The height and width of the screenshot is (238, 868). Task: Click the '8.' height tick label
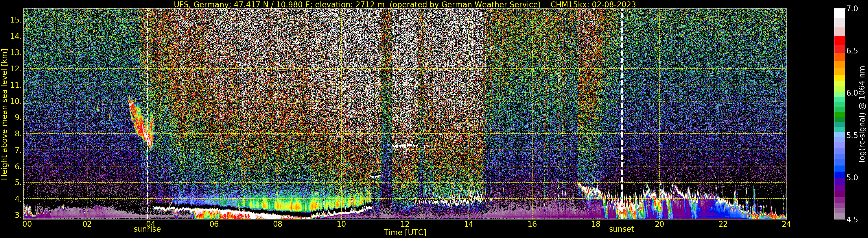point(18,134)
